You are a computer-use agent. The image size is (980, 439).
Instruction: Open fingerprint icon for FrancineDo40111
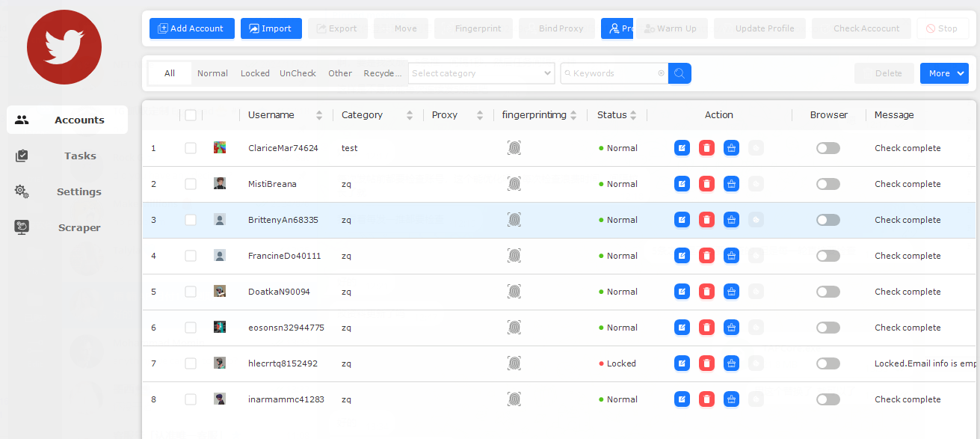coord(514,256)
